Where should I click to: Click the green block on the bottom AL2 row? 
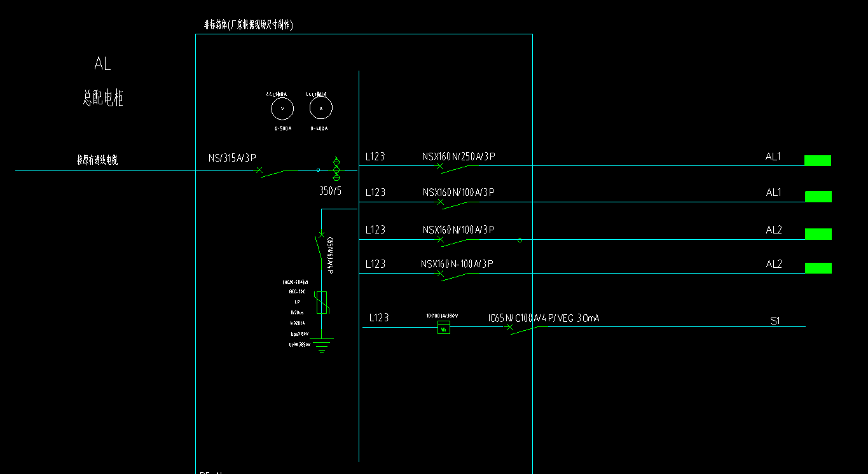pos(818,268)
